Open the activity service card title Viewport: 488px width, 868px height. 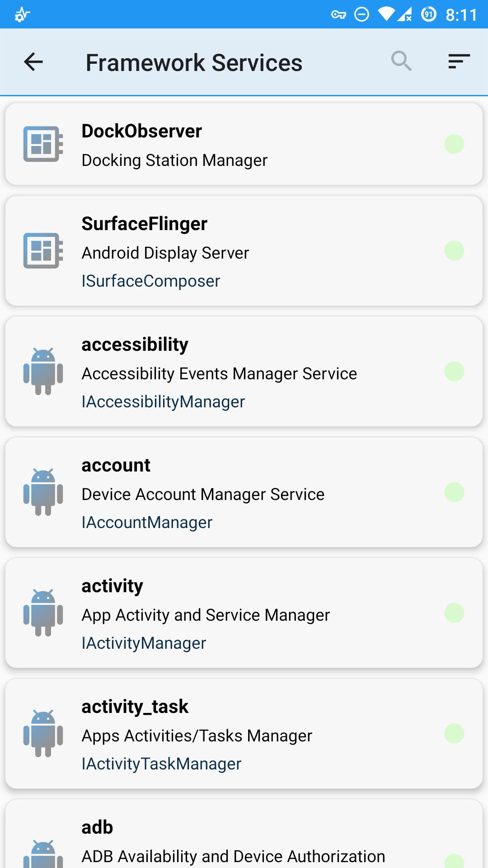[x=113, y=586]
